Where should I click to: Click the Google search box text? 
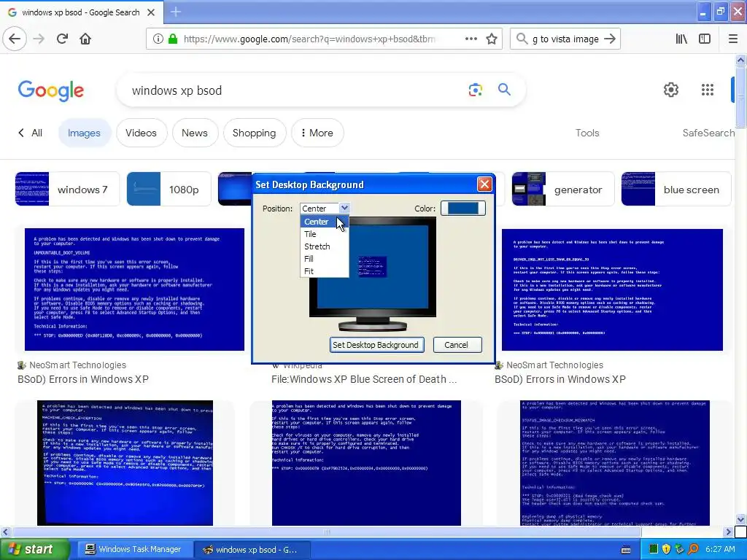177,90
